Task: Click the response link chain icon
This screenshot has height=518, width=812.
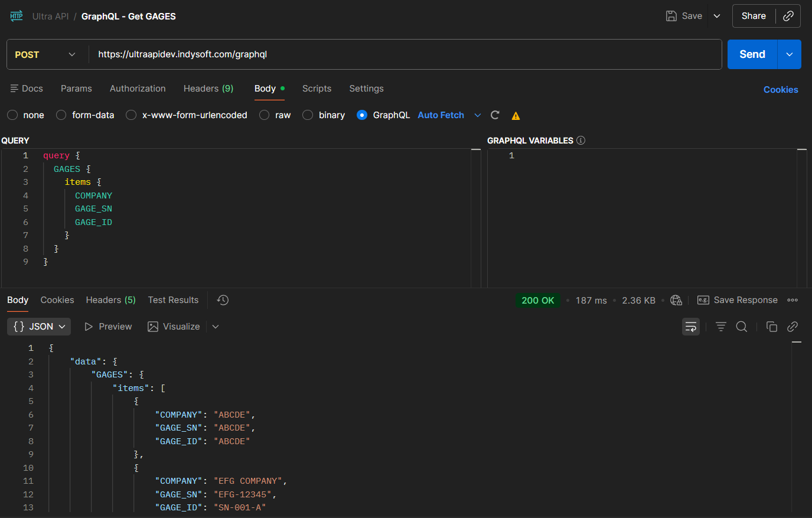Action: tap(793, 327)
